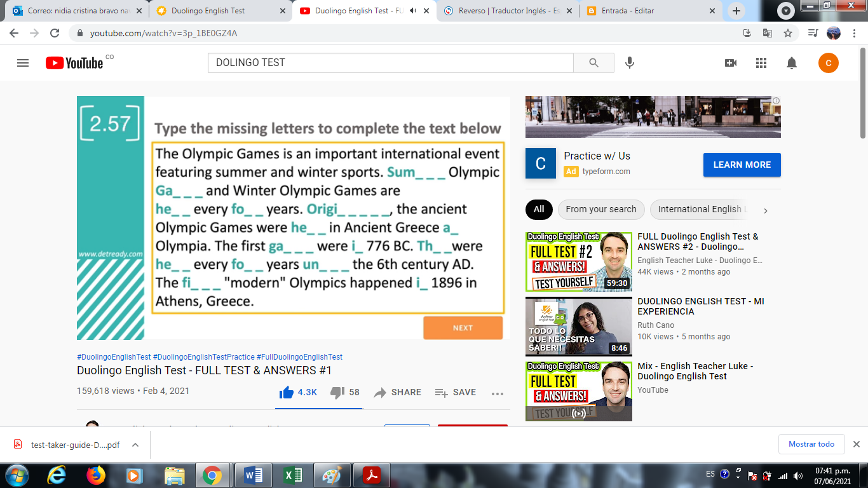This screenshot has width=868, height=488.
Task: Save the video to a playlist
Action: 456,393
